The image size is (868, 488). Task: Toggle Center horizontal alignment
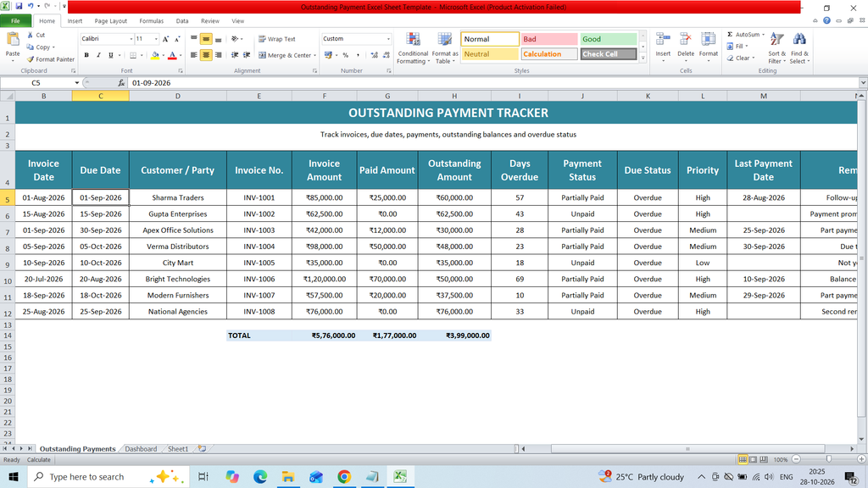pos(206,55)
